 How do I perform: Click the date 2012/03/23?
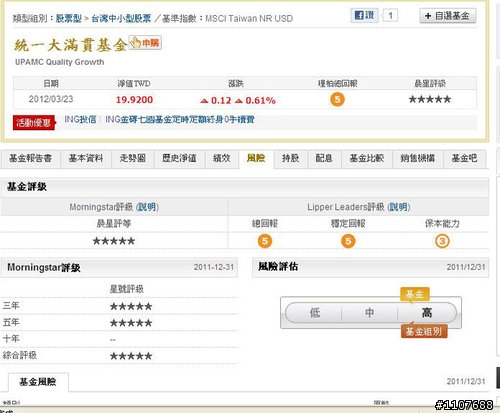[x=51, y=99]
